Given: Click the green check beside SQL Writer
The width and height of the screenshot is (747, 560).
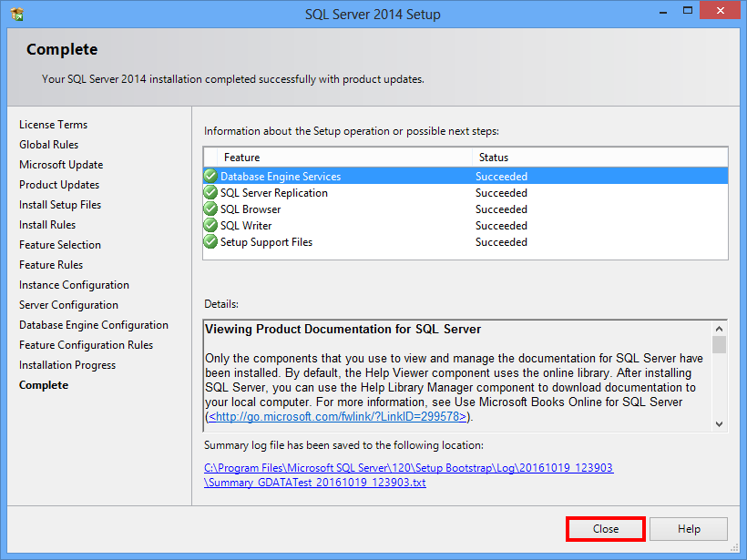Looking at the screenshot, I should pyautogui.click(x=210, y=225).
